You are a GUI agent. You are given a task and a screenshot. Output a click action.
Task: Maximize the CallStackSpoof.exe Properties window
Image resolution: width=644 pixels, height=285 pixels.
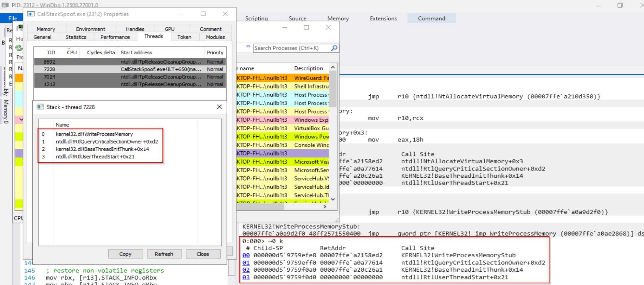203,14
